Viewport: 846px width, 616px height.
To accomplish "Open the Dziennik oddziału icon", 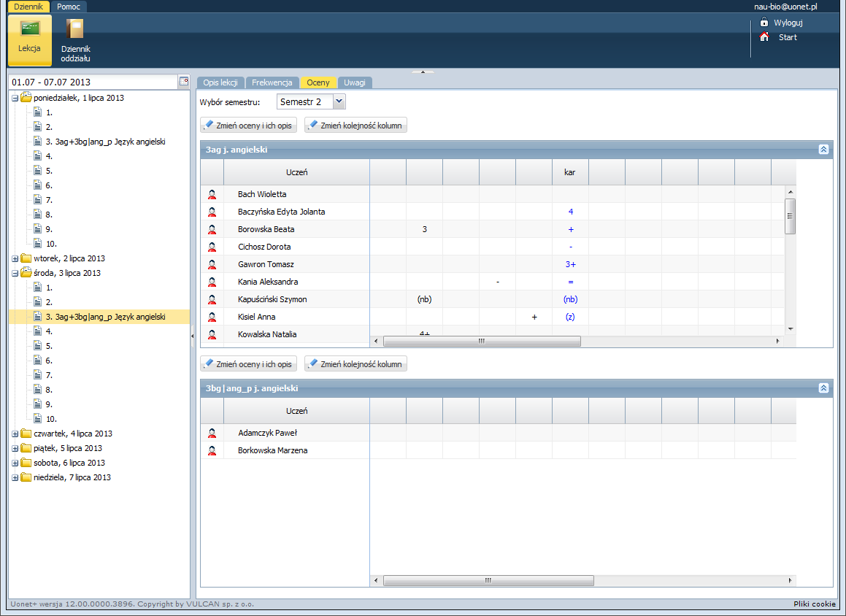I will (x=75, y=40).
